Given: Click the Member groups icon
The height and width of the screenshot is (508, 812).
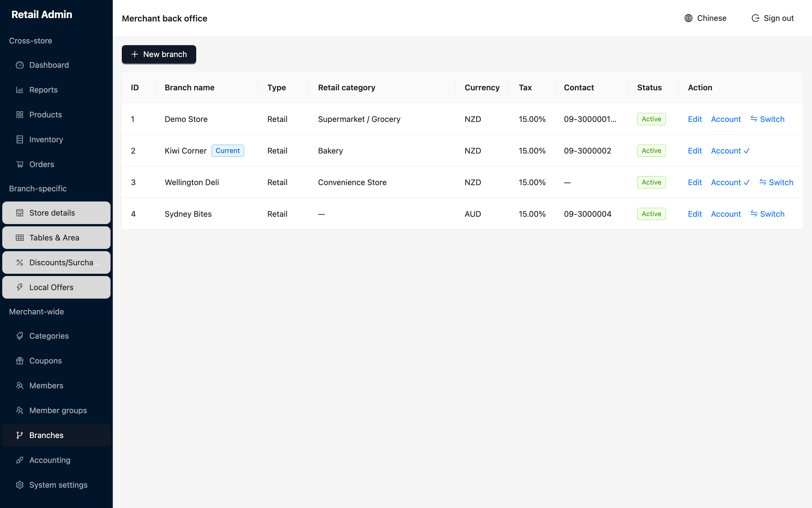Looking at the screenshot, I should [20, 410].
